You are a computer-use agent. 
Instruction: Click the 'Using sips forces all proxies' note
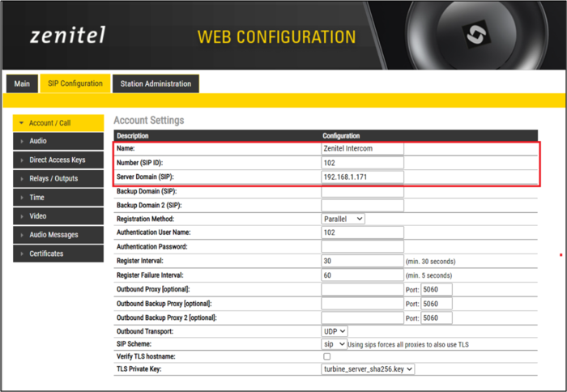click(x=408, y=345)
